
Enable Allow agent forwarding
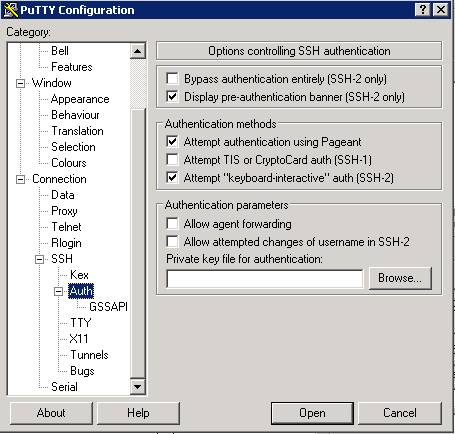pos(172,224)
